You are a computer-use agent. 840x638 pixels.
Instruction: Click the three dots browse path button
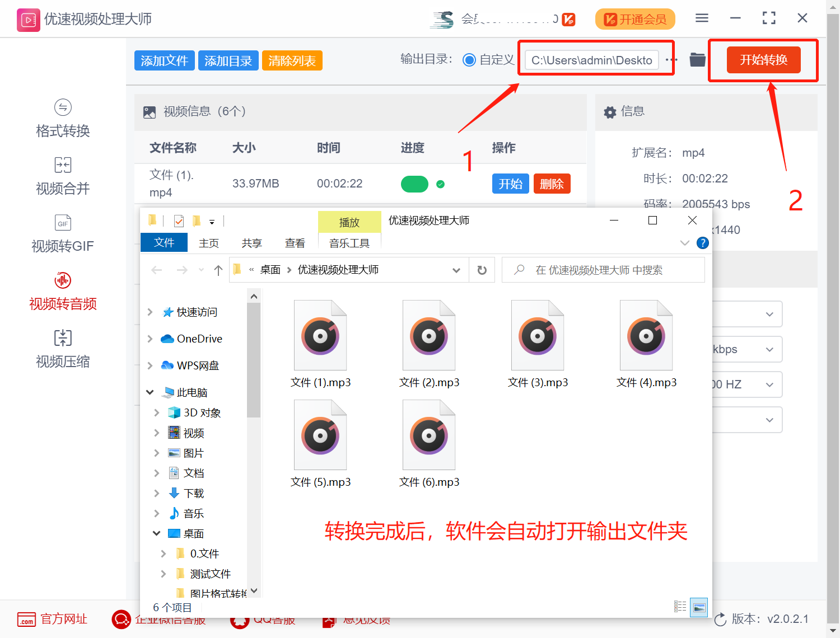(671, 60)
